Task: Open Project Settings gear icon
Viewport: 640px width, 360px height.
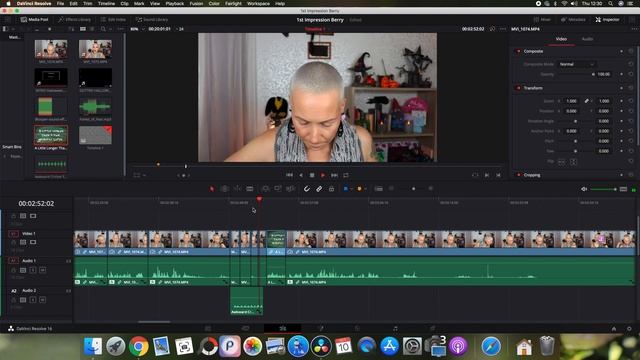Action: tap(629, 329)
